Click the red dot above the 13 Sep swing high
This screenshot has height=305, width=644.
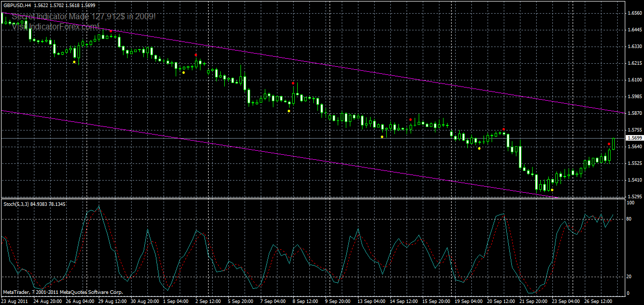[x=411, y=119]
